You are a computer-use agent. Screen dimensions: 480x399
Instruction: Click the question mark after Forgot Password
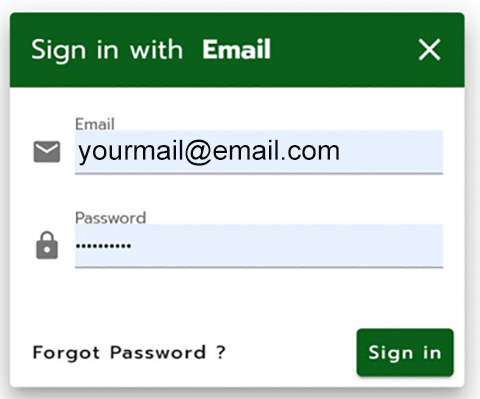pos(221,352)
